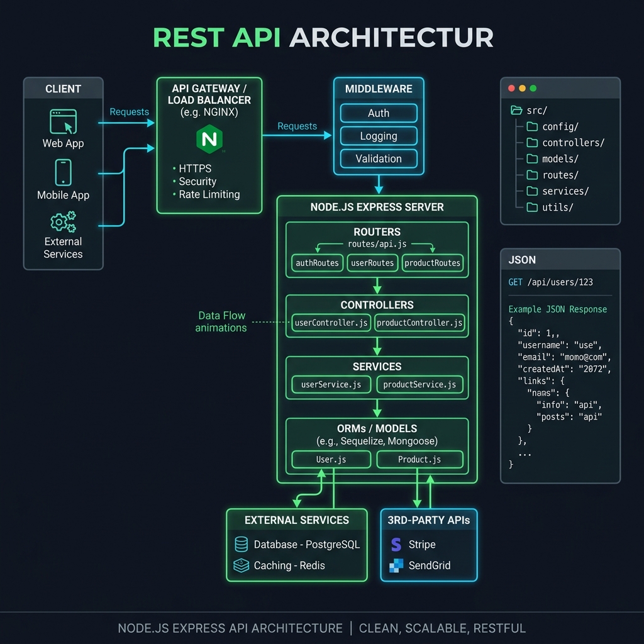Click the Example JSON Response label
The width and height of the screenshot is (644, 644).
coord(558,309)
